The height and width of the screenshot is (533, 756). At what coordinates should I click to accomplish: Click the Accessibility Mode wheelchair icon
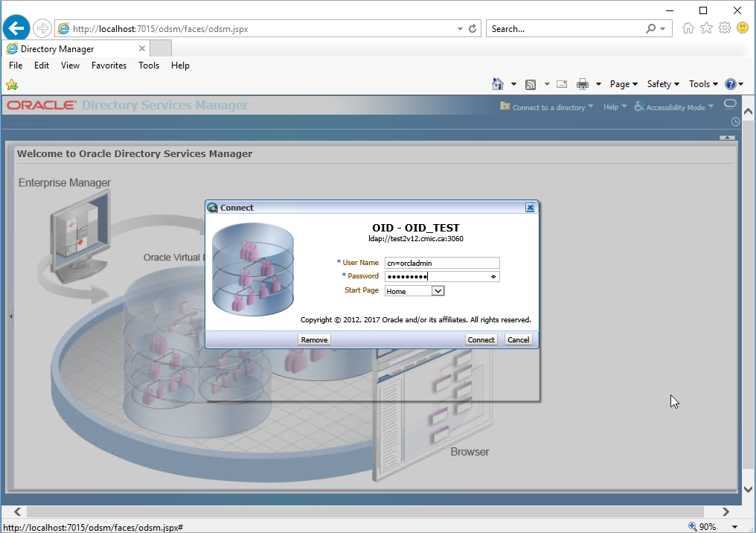pyautogui.click(x=639, y=106)
